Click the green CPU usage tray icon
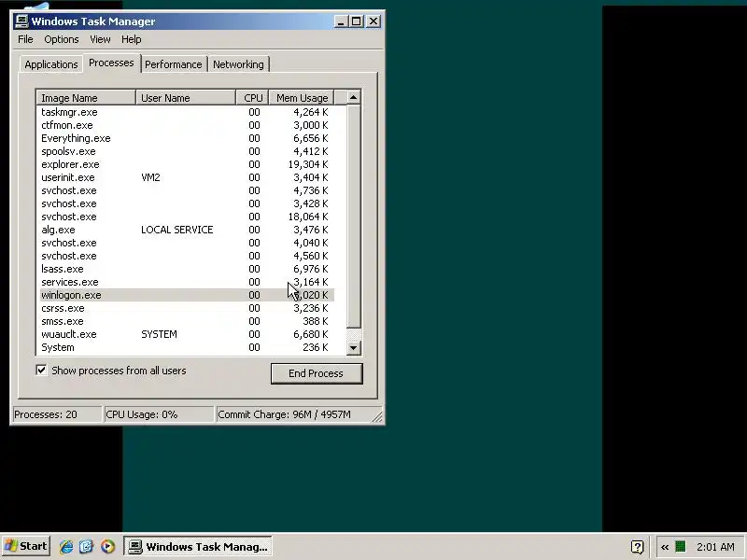 pos(681,546)
